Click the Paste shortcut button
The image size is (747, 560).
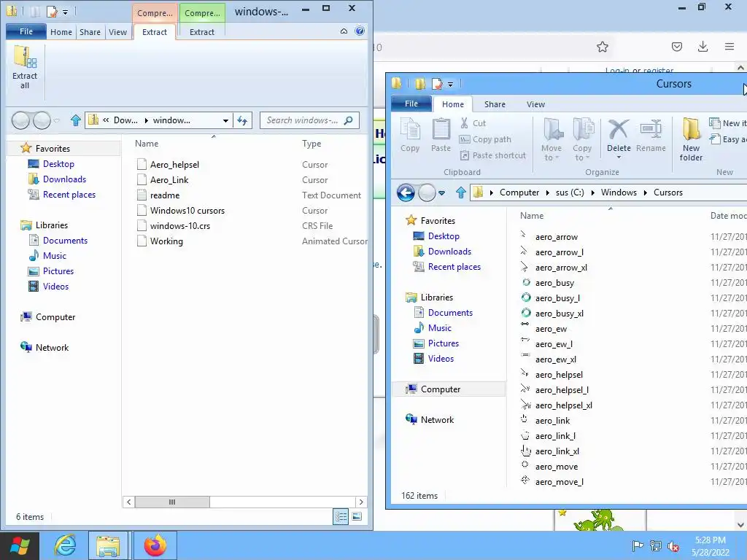pos(493,155)
